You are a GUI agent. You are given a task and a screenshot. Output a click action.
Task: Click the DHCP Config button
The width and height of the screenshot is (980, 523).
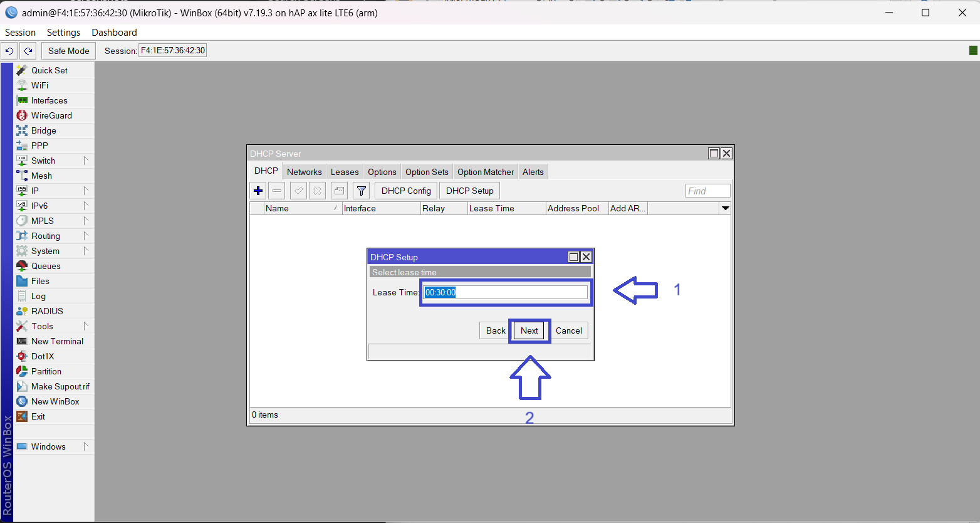[x=406, y=191]
